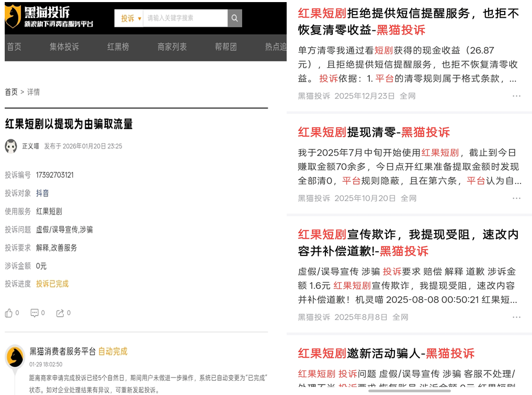Open the 集体投诉 navigation tab
Viewport: 532px width, 395px height.
click(64, 47)
